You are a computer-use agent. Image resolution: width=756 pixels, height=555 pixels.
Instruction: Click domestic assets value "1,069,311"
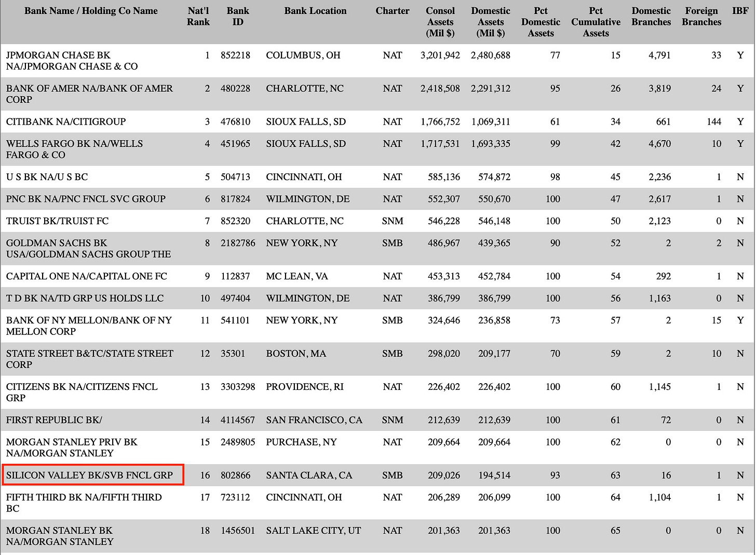[x=491, y=121]
